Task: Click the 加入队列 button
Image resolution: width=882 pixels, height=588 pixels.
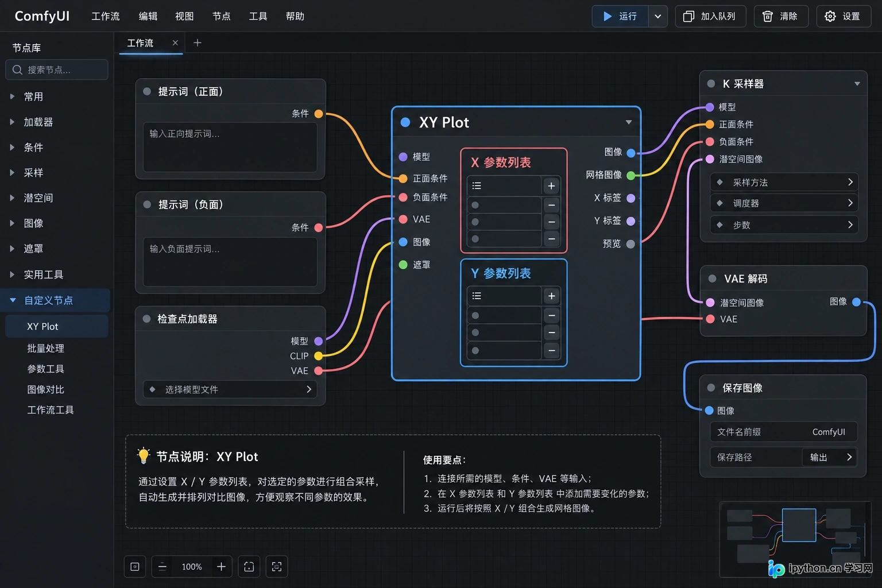Action: coord(710,16)
